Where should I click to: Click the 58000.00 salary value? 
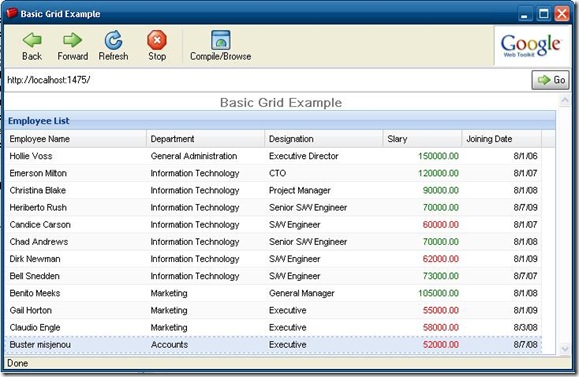point(441,328)
